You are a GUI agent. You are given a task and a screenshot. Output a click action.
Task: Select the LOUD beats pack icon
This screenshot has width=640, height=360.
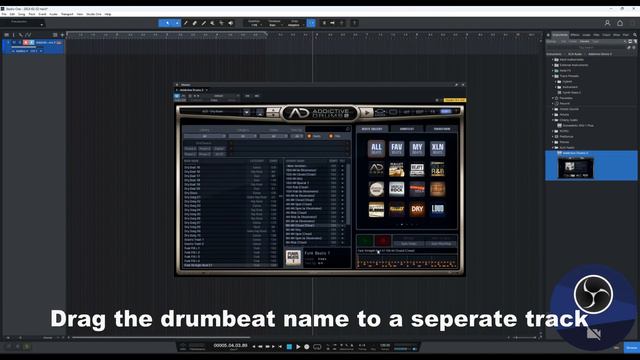pyautogui.click(x=437, y=209)
